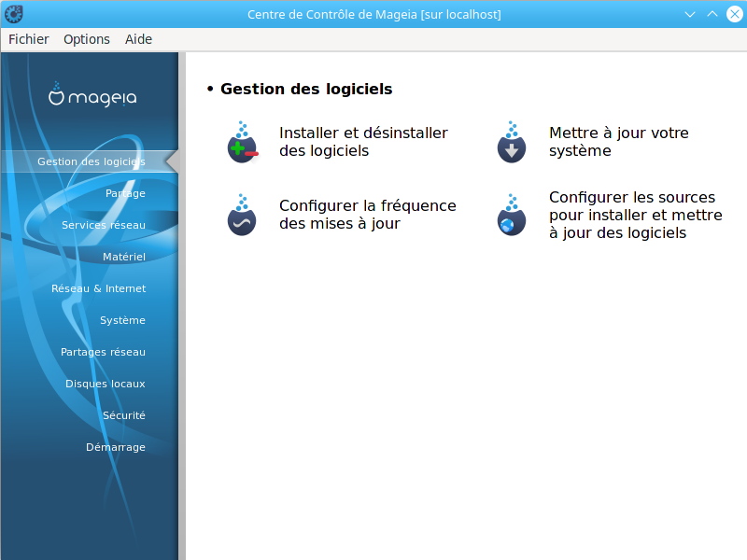The width and height of the screenshot is (747, 560).
Task: Go to the Système category
Action: [x=122, y=320]
